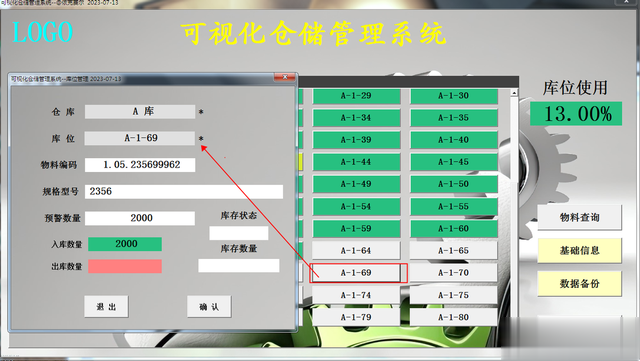
Task: Click the 退出 exit button
Action: coord(106,306)
